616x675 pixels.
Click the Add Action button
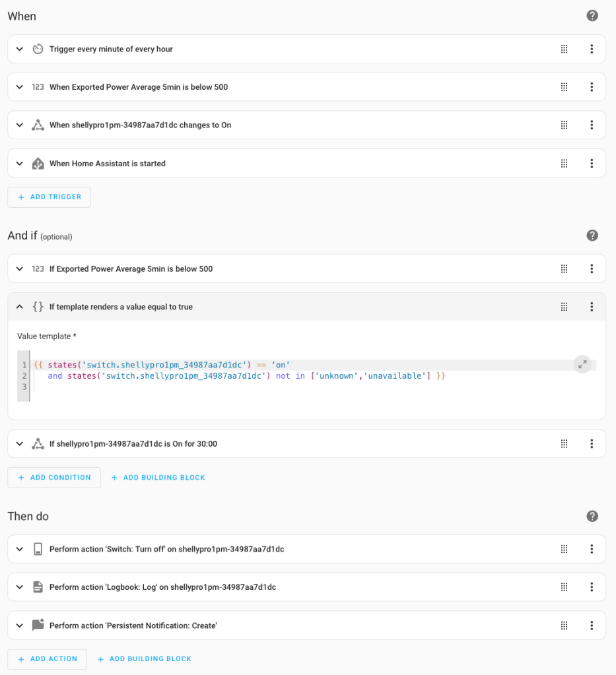tap(48, 659)
